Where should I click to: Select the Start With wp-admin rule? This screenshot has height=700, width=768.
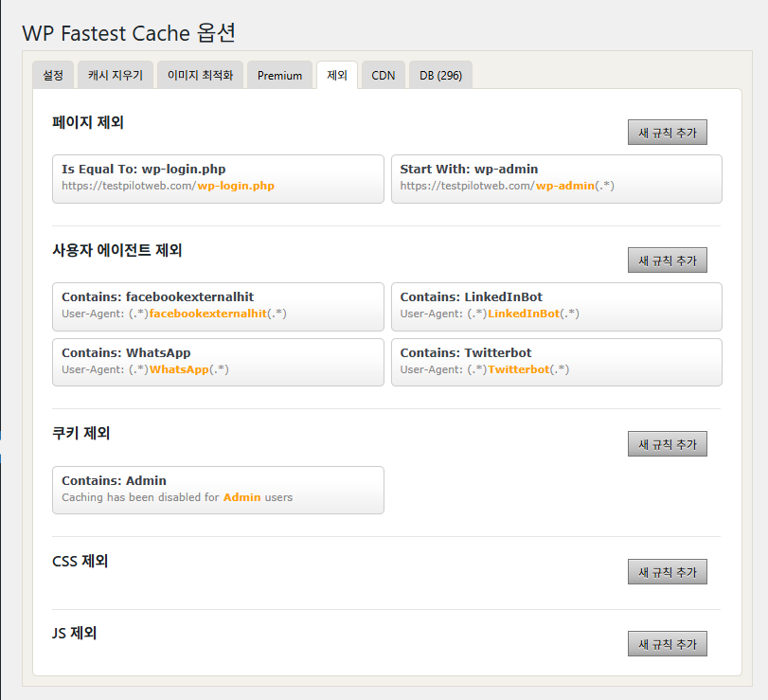pos(557,178)
